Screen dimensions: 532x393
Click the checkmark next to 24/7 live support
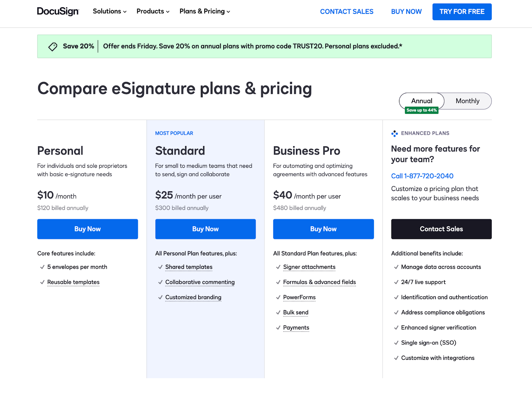click(396, 282)
